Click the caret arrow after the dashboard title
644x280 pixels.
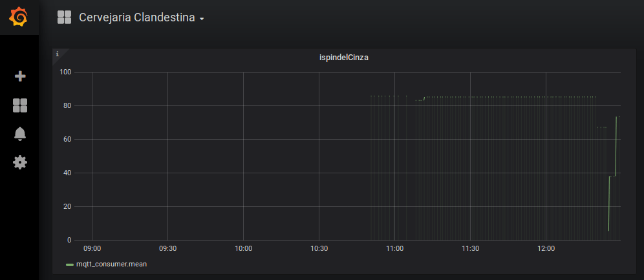click(202, 19)
